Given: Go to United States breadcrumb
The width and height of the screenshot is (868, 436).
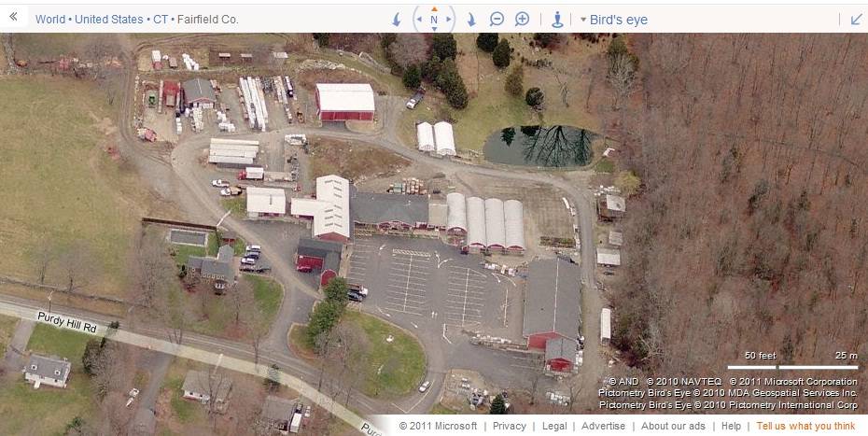Looking at the screenshot, I should 108,20.
